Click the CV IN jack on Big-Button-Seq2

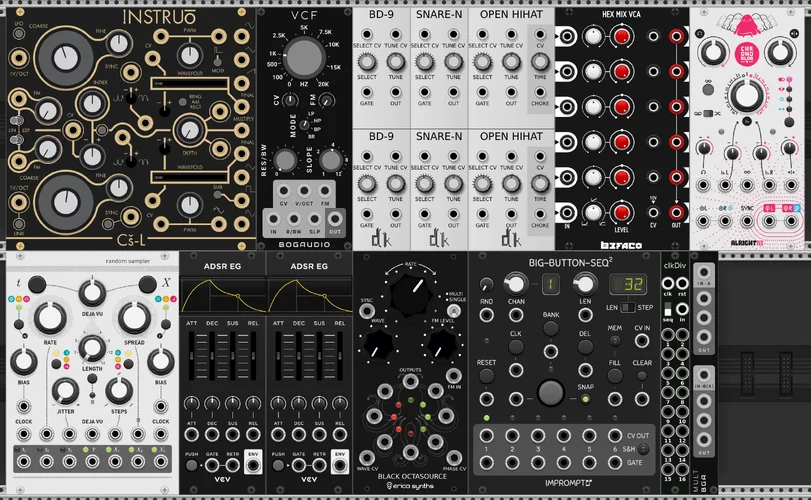[x=642, y=340]
